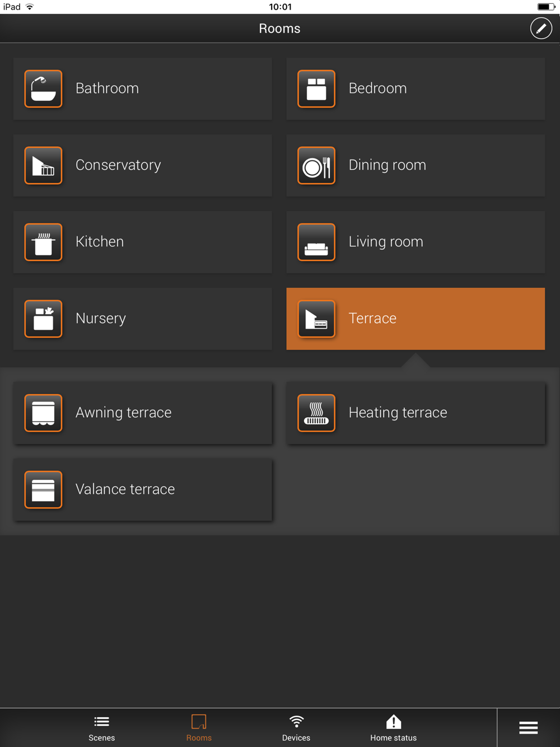Tap the Bedroom bed icon

click(x=316, y=88)
